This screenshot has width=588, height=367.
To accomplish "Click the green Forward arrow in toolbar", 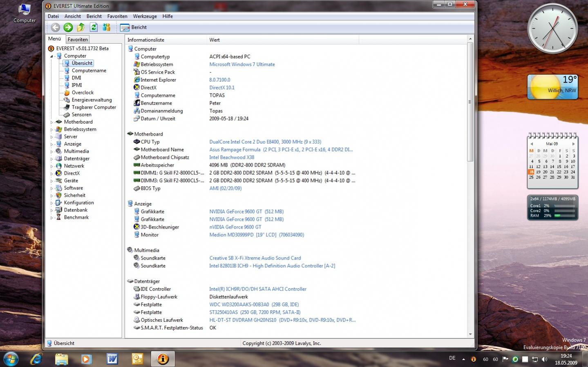I will click(x=68, y=27).
